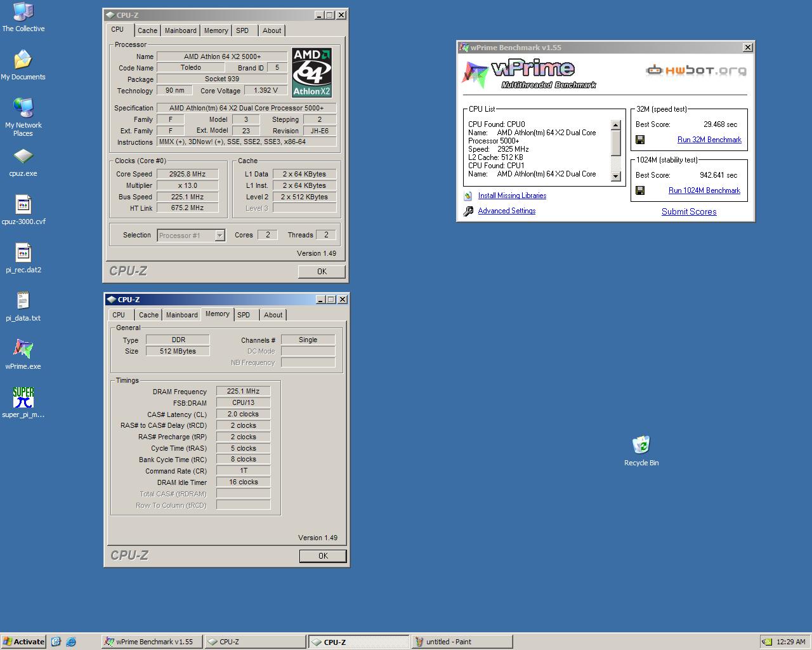Click the AMD Athlon 64 X2 logo
Screen dimensions: 812x650
tap(311, 72)
